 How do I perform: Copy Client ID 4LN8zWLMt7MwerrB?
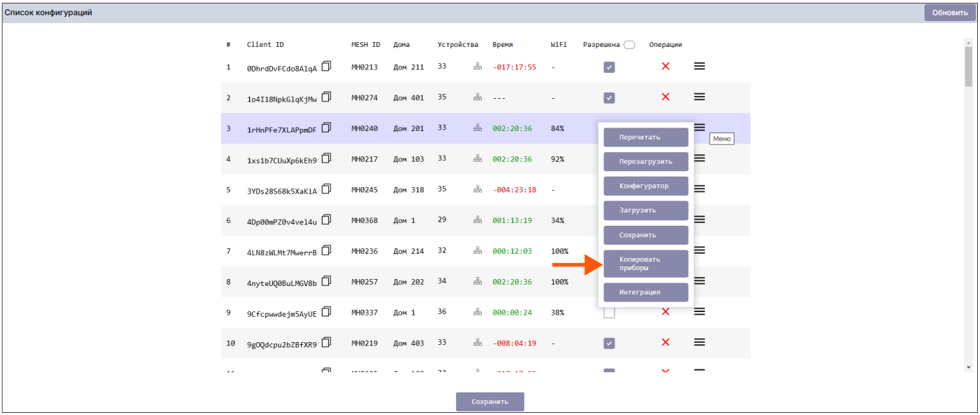326,250
